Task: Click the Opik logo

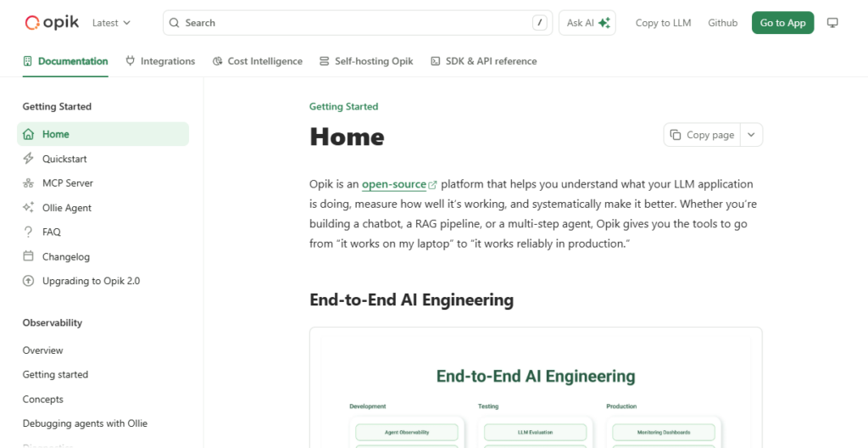Action: [52, 23]
